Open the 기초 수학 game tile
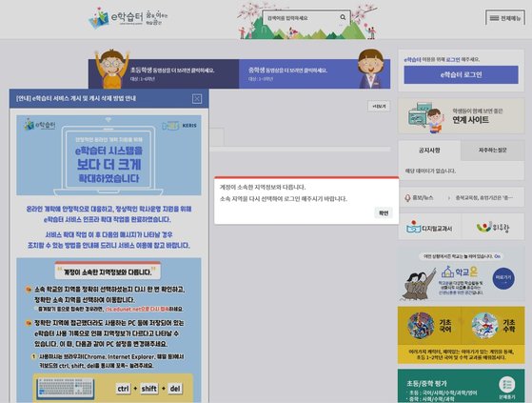 tap(493, 326)
